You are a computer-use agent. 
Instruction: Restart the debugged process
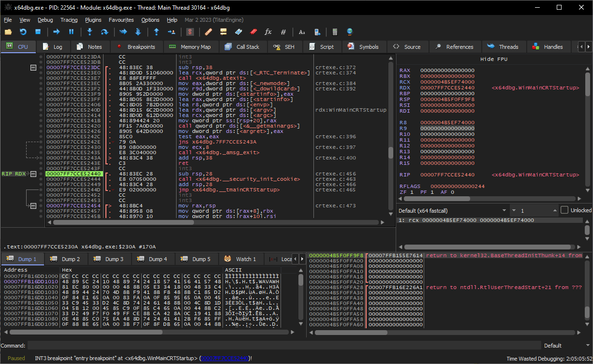coord(22,31)
